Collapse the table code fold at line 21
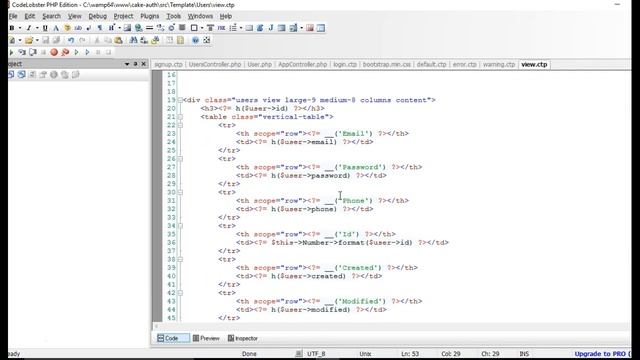This screenshot has width=640, height=360. tap(180, 117)
